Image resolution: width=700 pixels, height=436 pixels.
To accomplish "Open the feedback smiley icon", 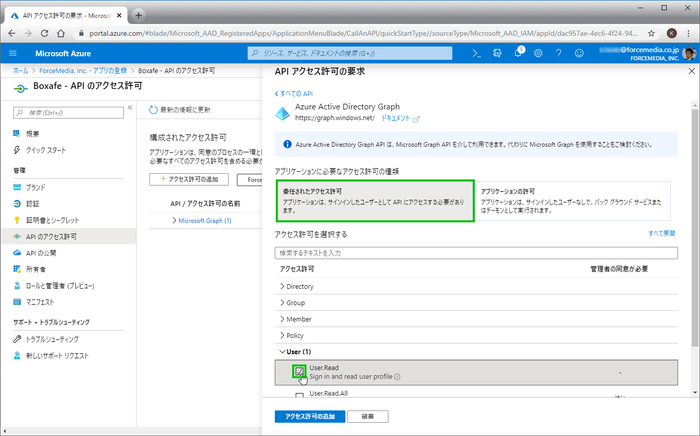I will tap(579, 54).
